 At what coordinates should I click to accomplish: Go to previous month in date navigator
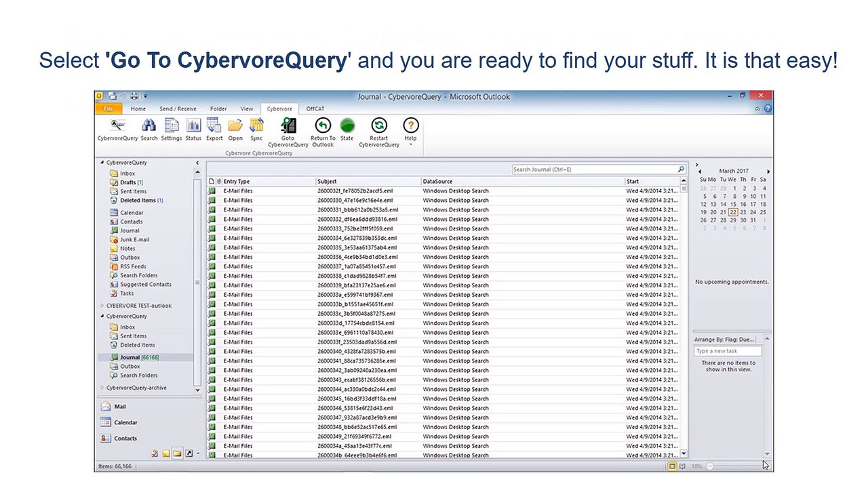[x=700, y=171]
